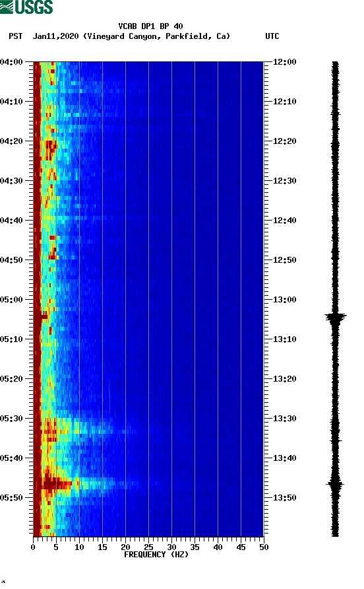
Task: Click the 13:50 UTC time label
Action: point(284,498)
